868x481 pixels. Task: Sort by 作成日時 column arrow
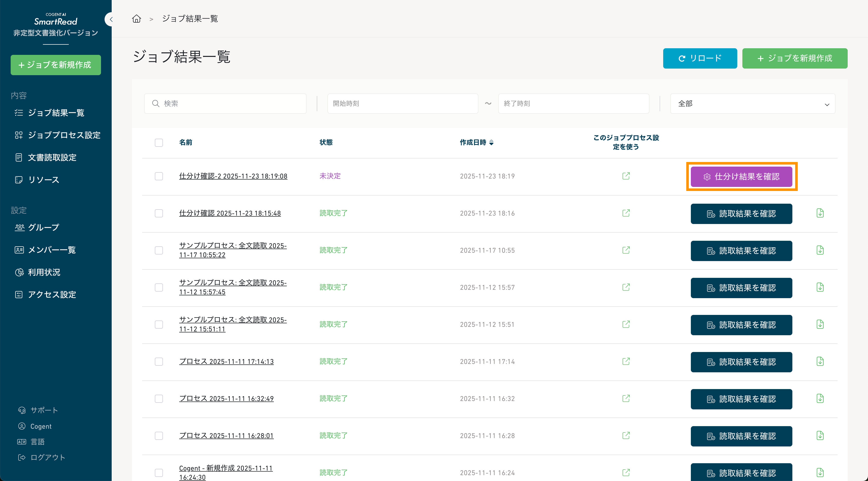click(491, 142)
